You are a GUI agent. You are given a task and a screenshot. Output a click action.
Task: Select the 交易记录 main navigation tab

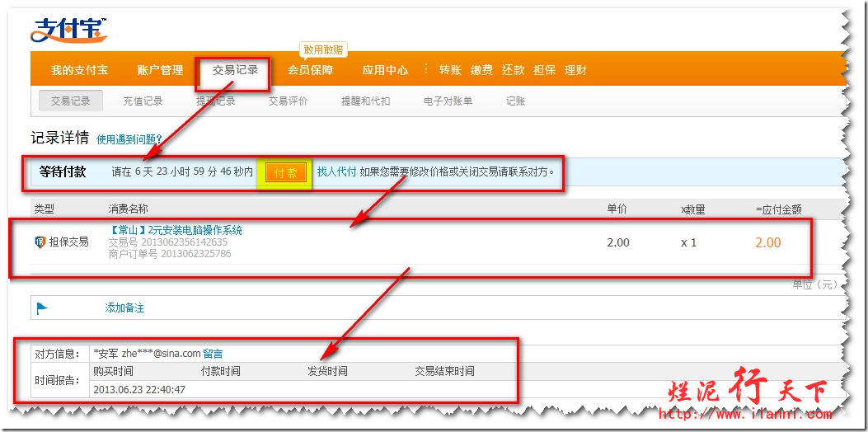(235, 70)
